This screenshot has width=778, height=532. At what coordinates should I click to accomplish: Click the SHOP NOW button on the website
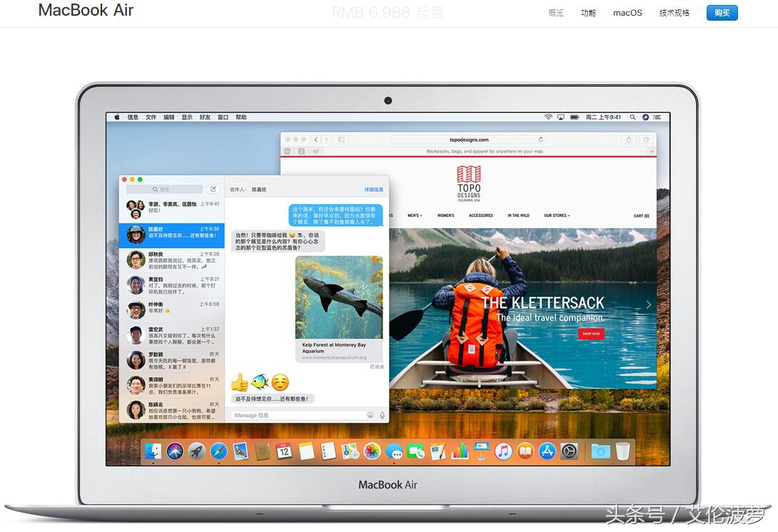(591, 332)
